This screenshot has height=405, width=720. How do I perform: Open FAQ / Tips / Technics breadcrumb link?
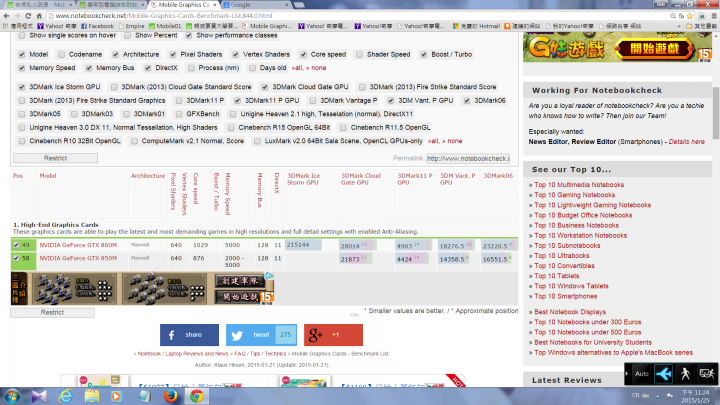pyautogui.click(x=260, y=354)
